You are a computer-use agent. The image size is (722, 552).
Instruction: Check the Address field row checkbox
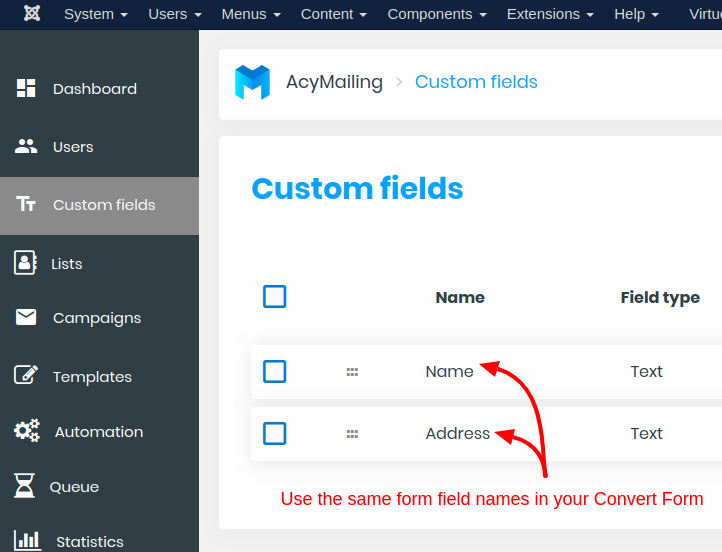pos(274,434)
